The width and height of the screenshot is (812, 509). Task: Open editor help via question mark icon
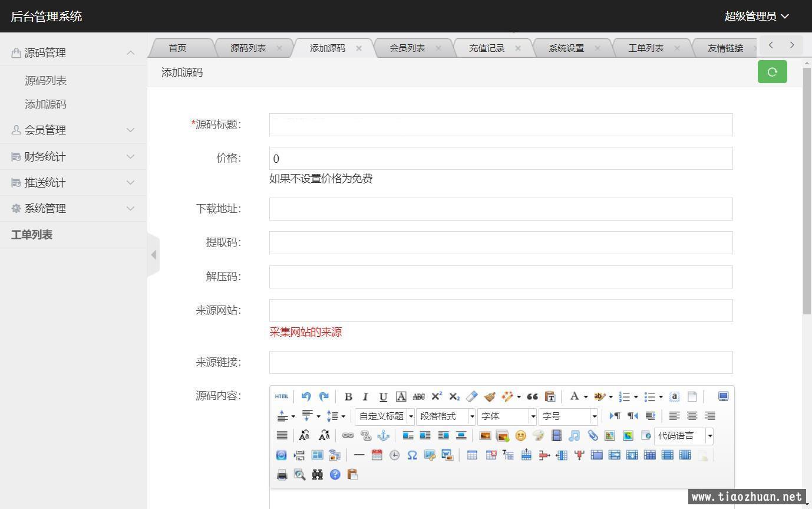335,475
